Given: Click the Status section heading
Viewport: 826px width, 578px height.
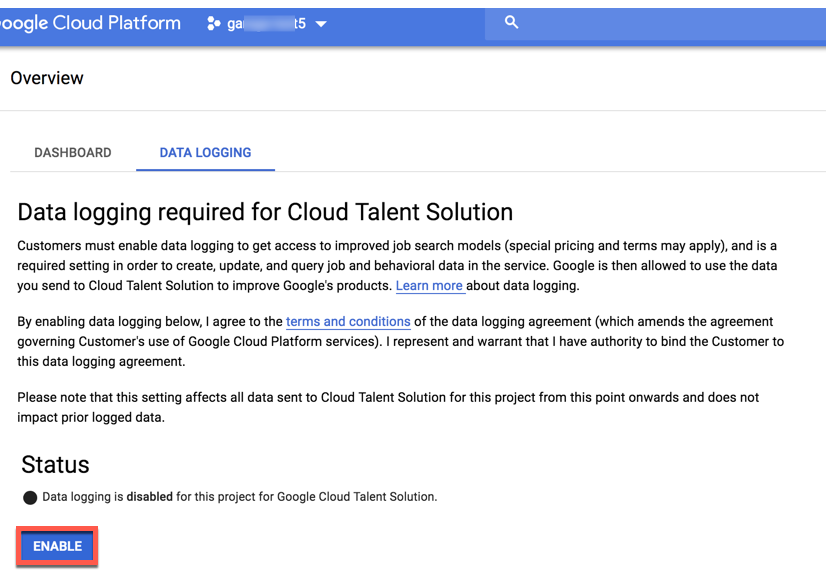Looking at the screenshot, I should tap(55, 464).
